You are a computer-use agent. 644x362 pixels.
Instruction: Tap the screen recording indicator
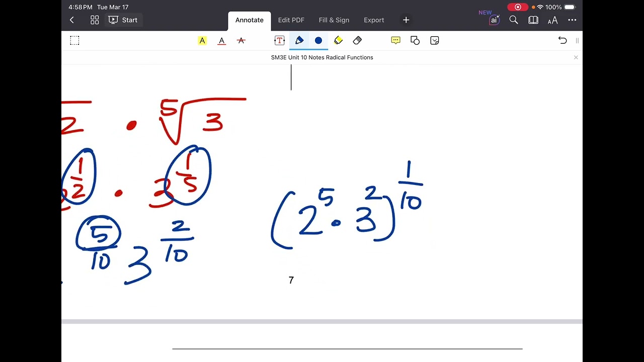518,7
